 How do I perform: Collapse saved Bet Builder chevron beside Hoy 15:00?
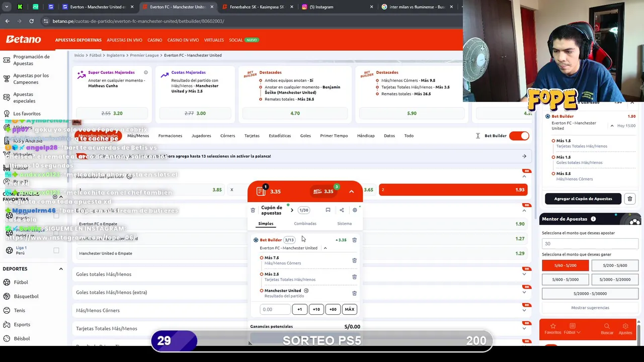click(612, 126)
